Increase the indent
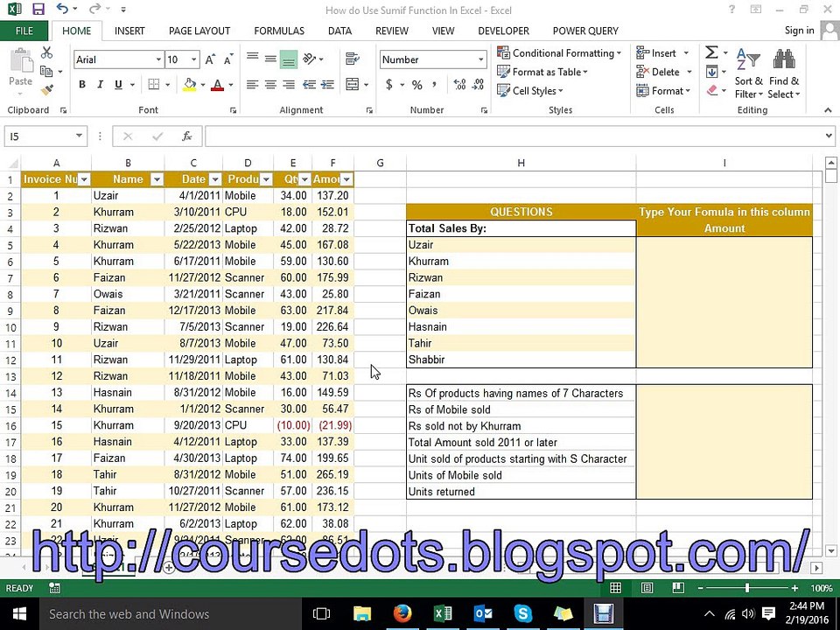The image size is (840, 630). coord(327,84)
